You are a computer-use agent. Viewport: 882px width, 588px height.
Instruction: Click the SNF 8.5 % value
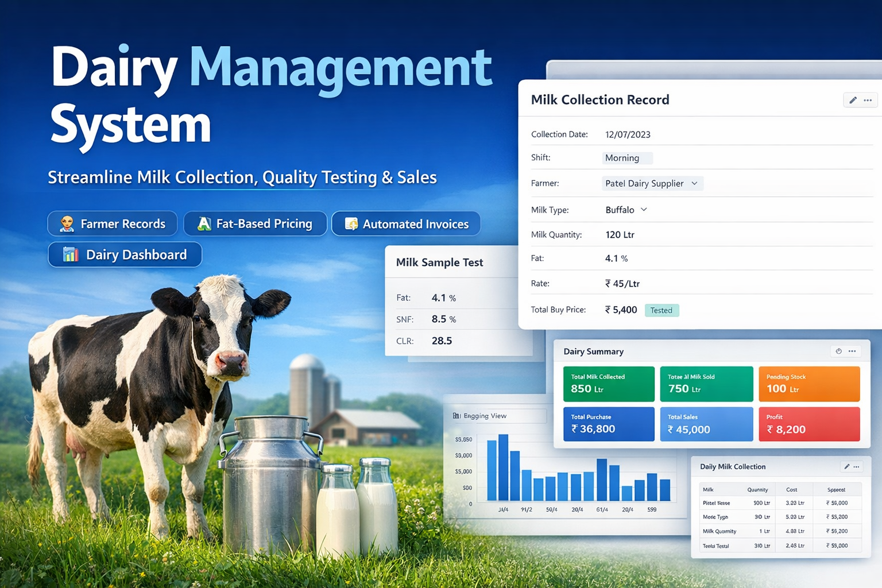pos(444,319)
